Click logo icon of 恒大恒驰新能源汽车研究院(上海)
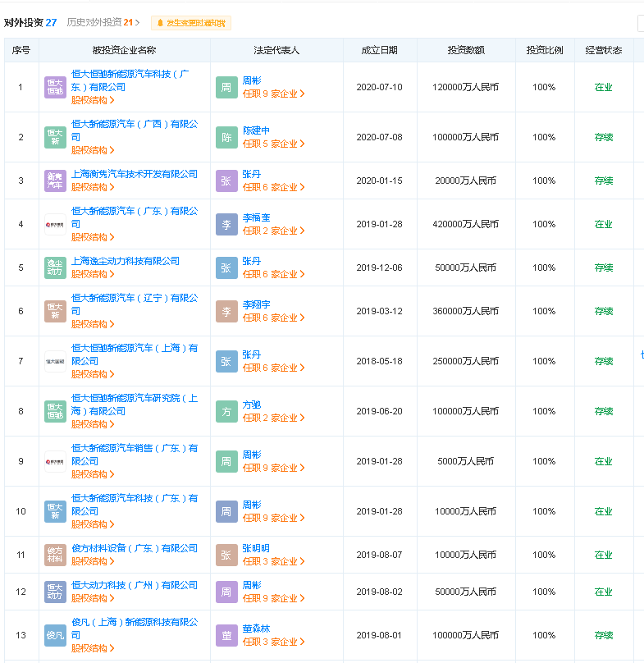 coord(55,411)
